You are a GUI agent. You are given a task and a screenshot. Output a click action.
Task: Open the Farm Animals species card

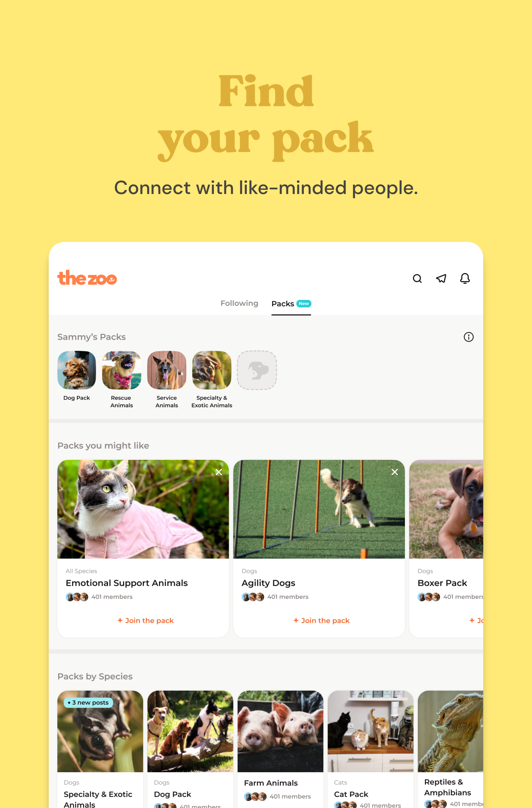click(x=280, y=749)
